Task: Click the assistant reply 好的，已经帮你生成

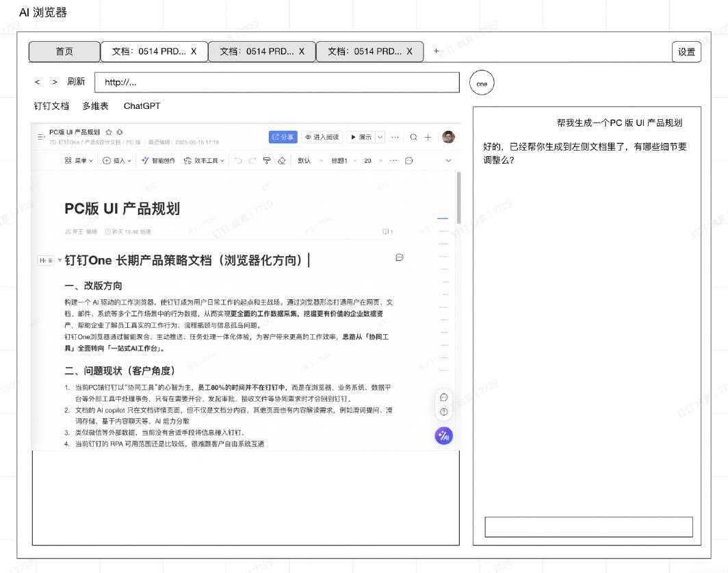Action: [x=585, y=153]
